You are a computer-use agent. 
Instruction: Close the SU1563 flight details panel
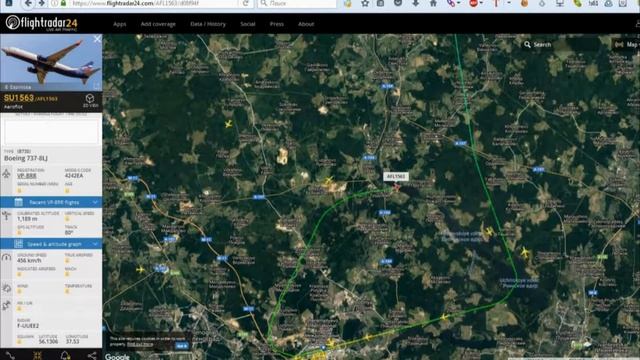point(97,39)
